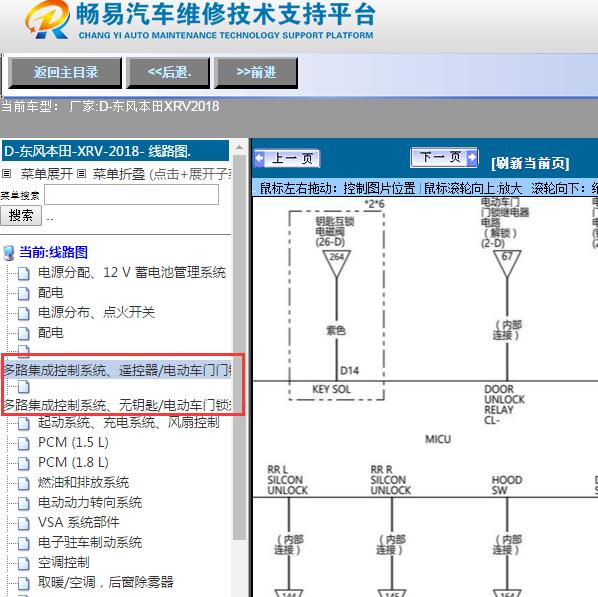598x597 pixels.
Task: Click the MICU label in diagram
Action: [438, 439]
